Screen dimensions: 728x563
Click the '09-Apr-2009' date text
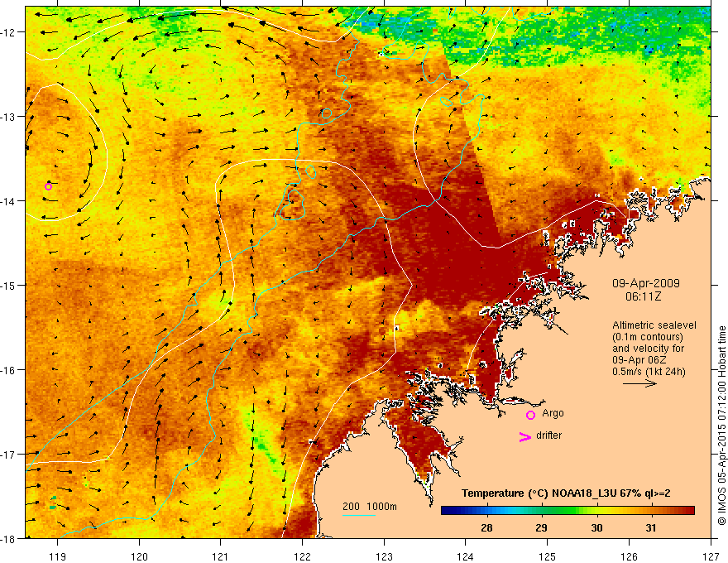point(646,283)
